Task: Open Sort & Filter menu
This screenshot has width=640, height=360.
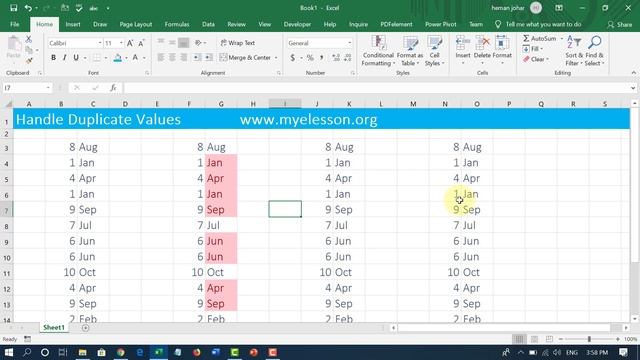Action: click(574, 51)
